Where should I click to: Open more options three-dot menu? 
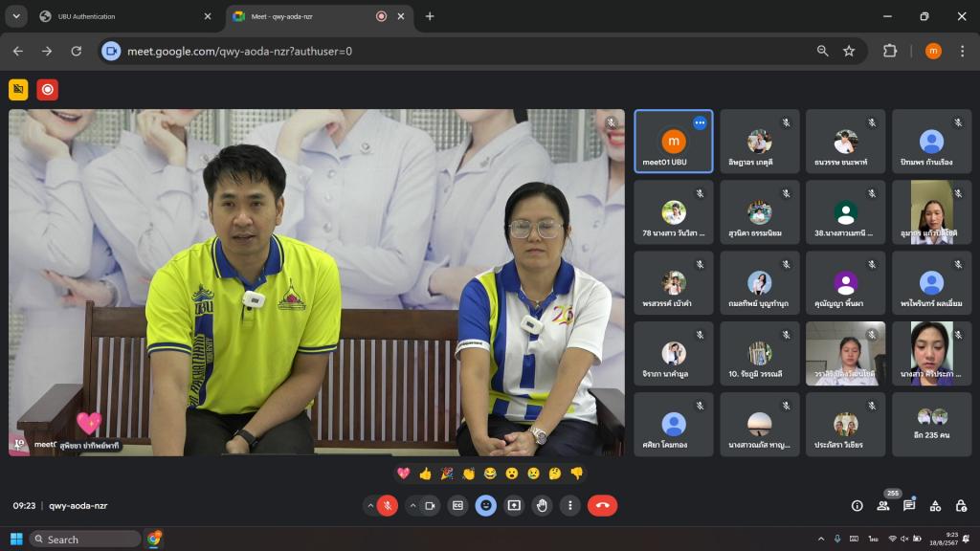570,505
